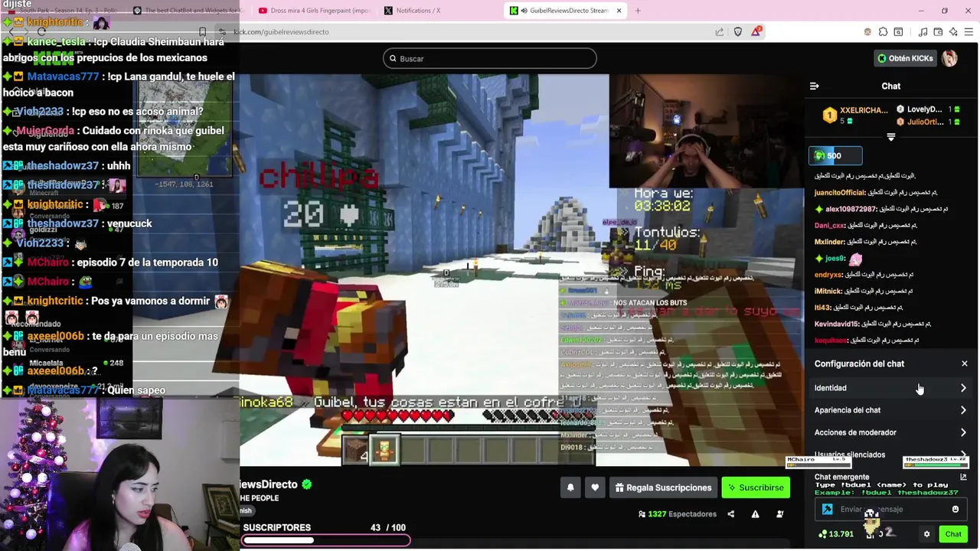Click username juancitoOfficial in chat
980x551 pixels.
coord(839,193)
